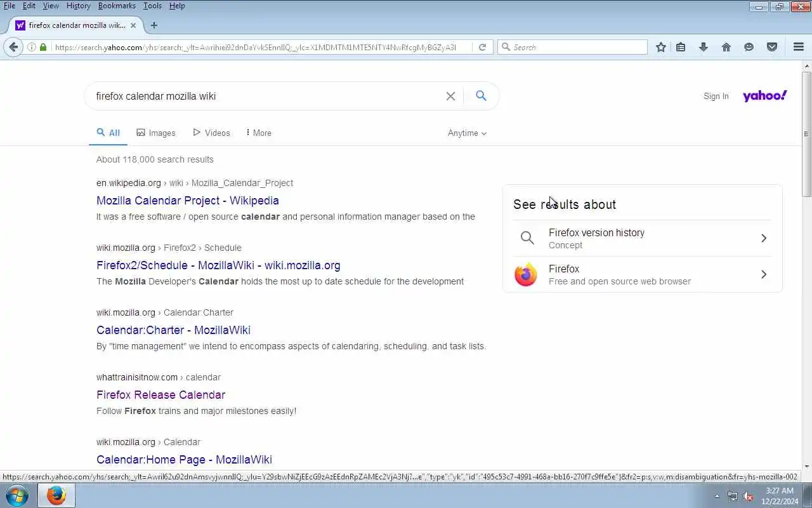
Task: Open the History menu
Action: coord(78,6)
